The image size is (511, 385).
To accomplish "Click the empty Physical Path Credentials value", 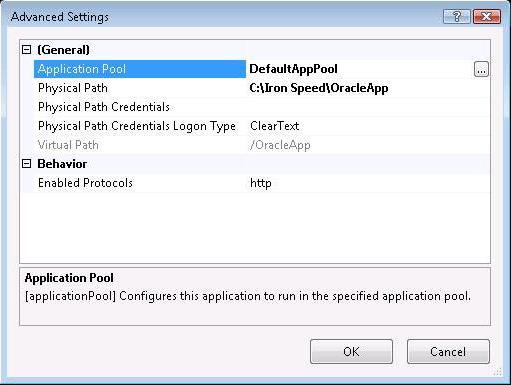I will 368,107.
